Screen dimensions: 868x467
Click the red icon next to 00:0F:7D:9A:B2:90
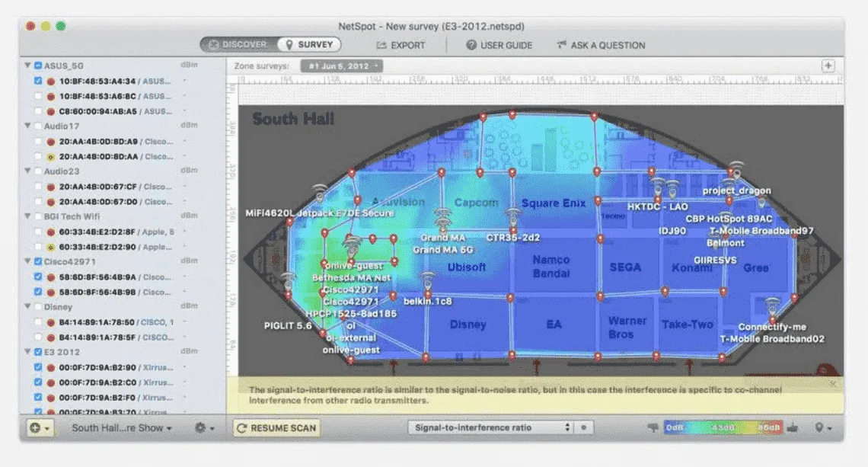pyautogui.click(x=50, y=367)
